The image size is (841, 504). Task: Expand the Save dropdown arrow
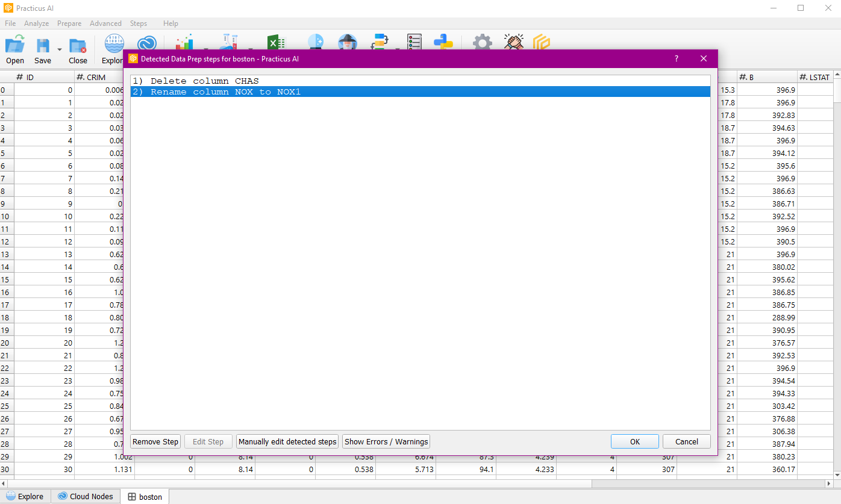click(59, 49)
